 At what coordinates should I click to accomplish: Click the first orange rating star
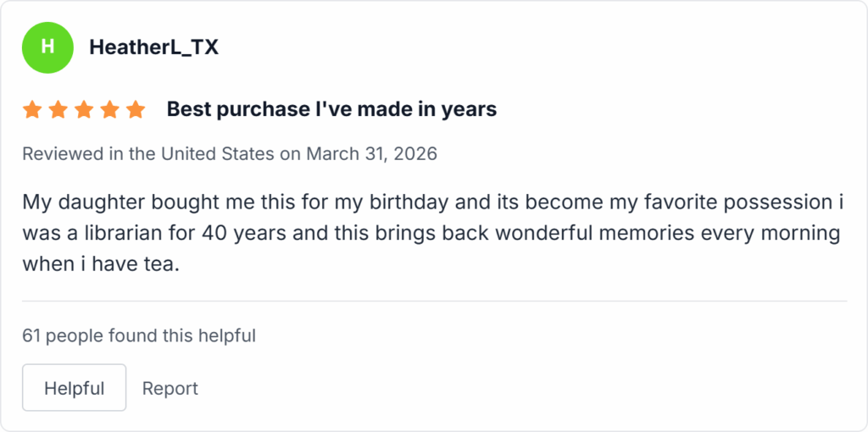32,109
